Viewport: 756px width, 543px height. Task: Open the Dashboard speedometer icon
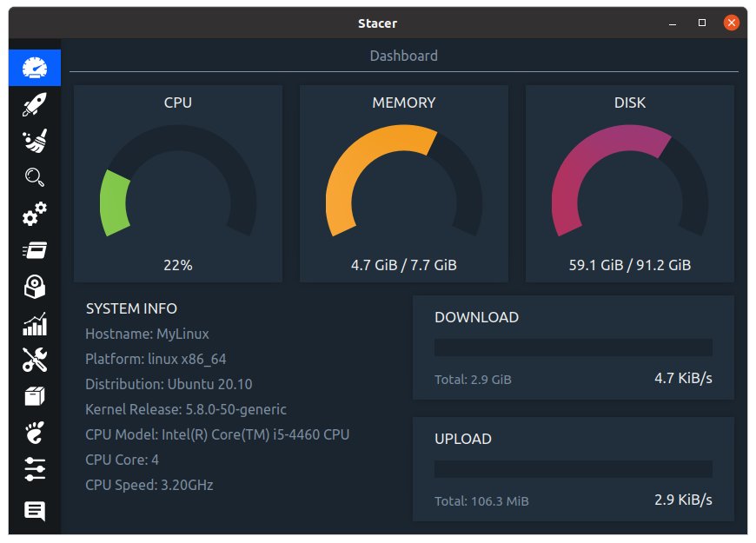(x=35, y=68)
